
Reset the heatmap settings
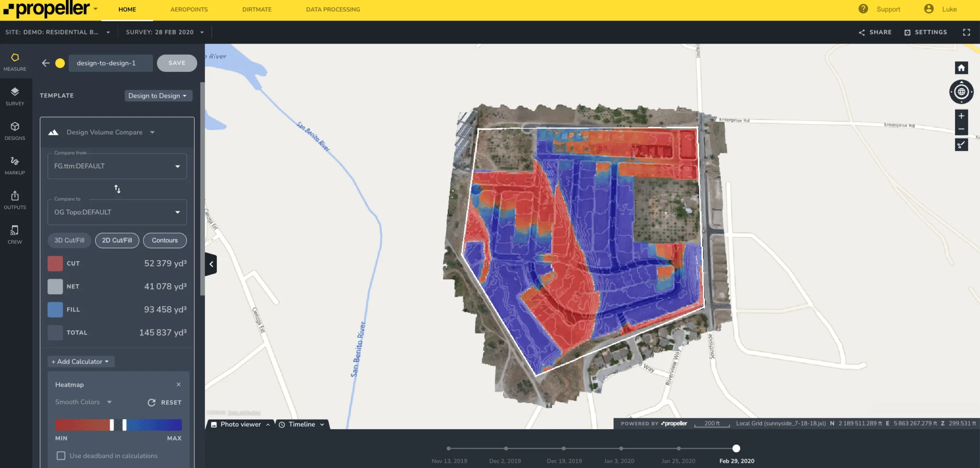tap(165, 402)
